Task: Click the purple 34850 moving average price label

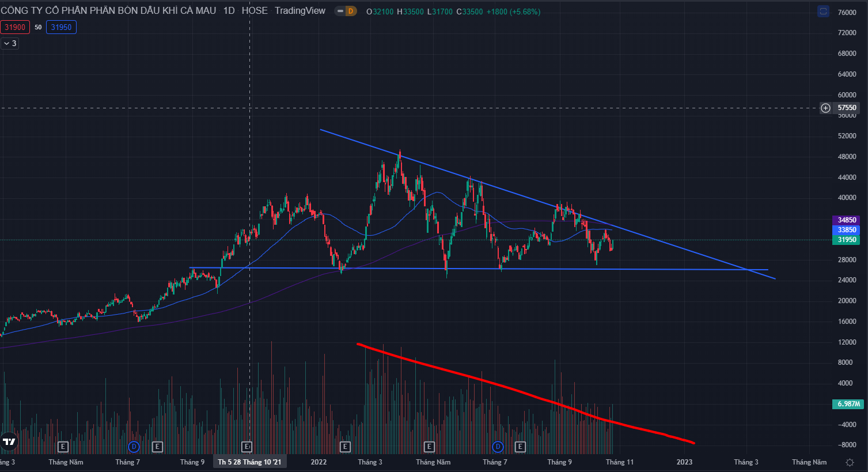Action: point(846,220)
